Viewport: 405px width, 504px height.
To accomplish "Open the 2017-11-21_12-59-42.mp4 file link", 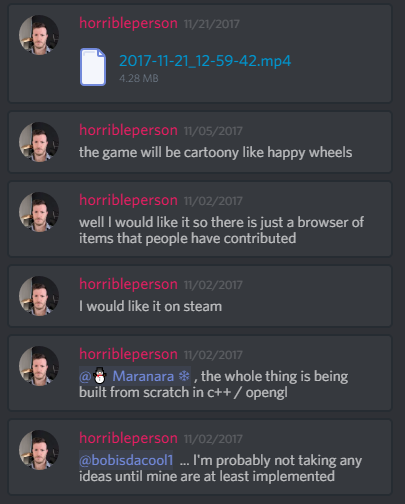I will point(205,61).
